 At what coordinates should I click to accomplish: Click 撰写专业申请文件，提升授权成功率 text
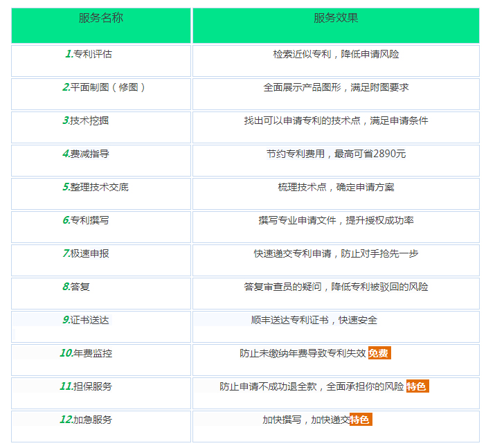336,220
